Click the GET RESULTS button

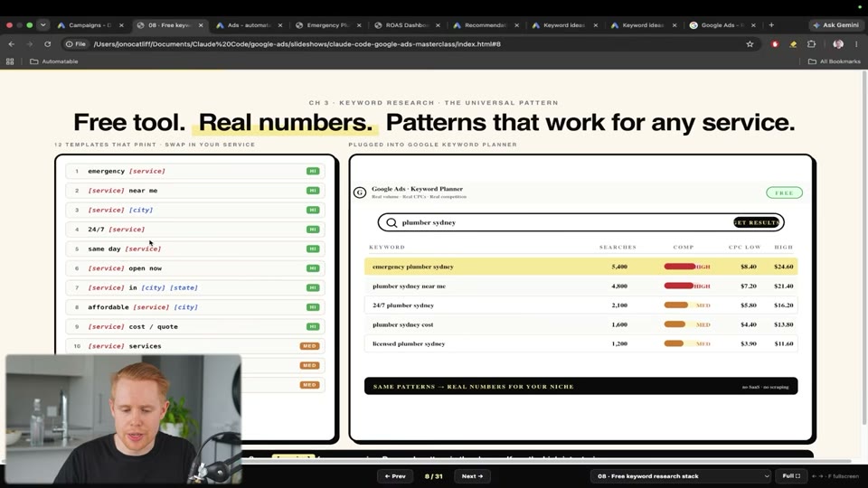pyautogui.click(x=756, y=222)
